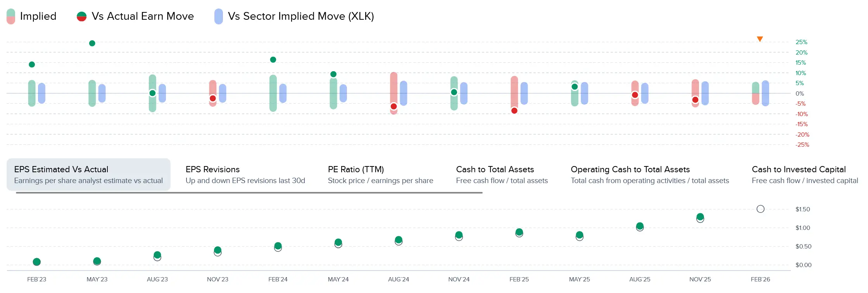
Task: Open the PE Ratio (TTM) tab
Action: [380, 175]
